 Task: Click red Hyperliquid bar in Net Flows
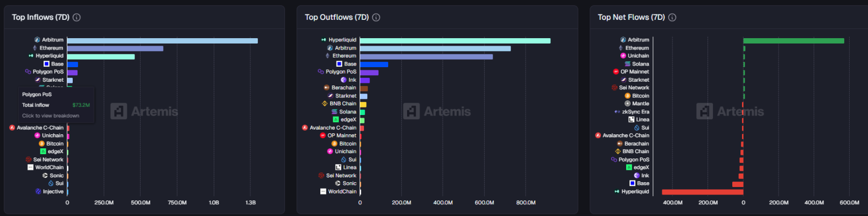point(702,192)
